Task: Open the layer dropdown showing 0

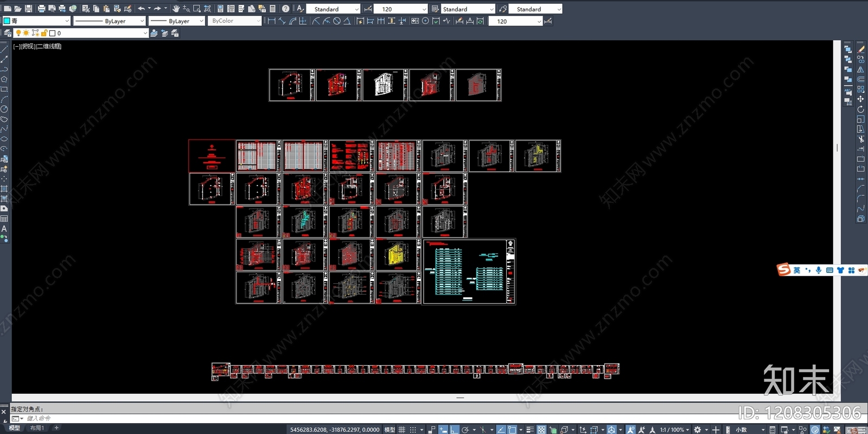Action: 81,33
